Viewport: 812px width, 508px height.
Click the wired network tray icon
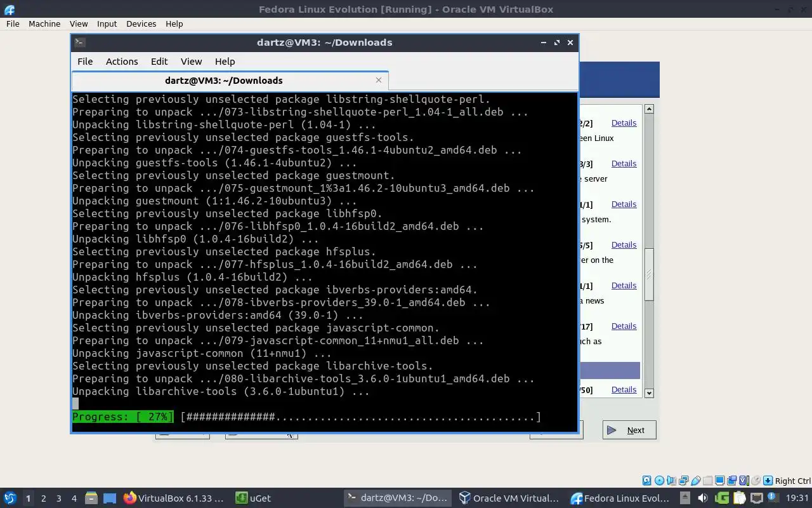757,498
